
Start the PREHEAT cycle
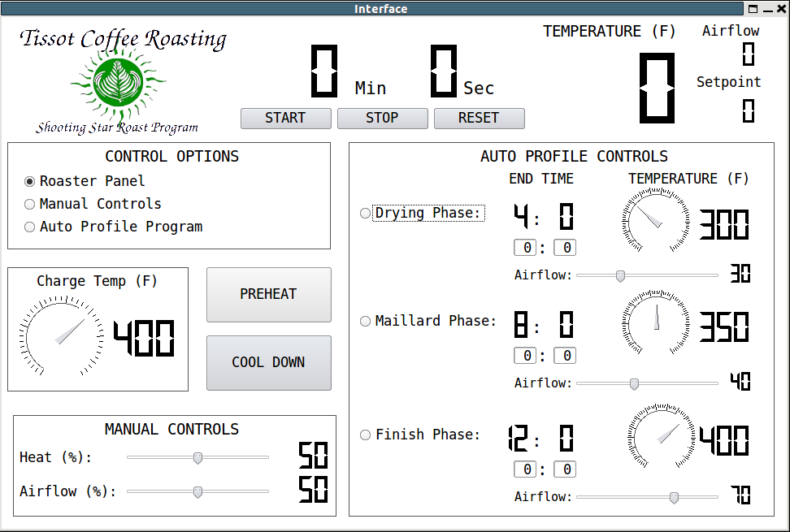point(268,294)
